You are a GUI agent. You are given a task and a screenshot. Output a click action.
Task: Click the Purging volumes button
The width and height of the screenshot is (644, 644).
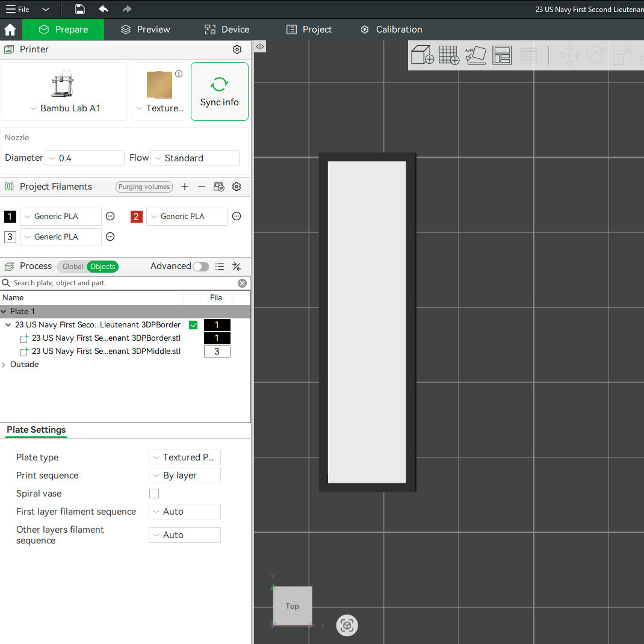click(144, 187)
